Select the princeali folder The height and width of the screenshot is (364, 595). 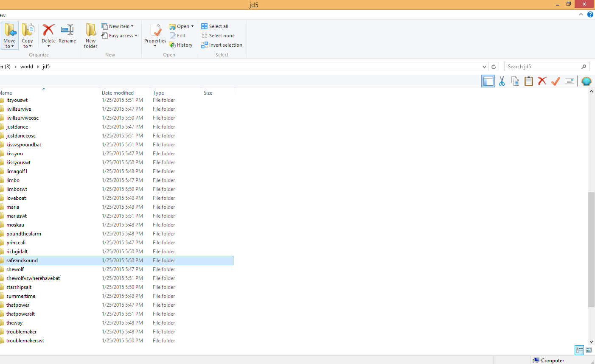[16, 243]
